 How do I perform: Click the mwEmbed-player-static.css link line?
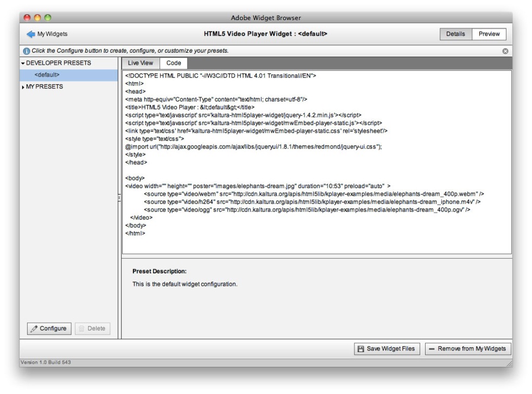(256, 131)
